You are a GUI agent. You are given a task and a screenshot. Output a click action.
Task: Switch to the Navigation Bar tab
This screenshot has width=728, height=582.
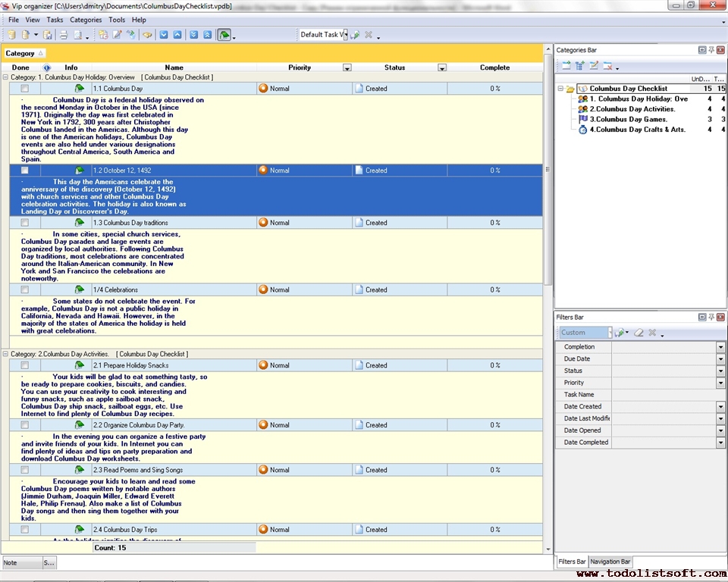click(610, 562)
